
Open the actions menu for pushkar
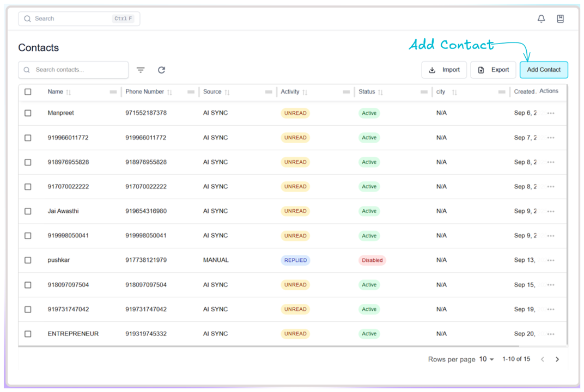point(550,260)
